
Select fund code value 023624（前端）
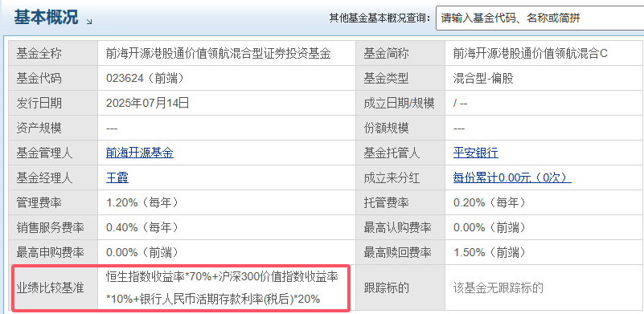[145, 79]
